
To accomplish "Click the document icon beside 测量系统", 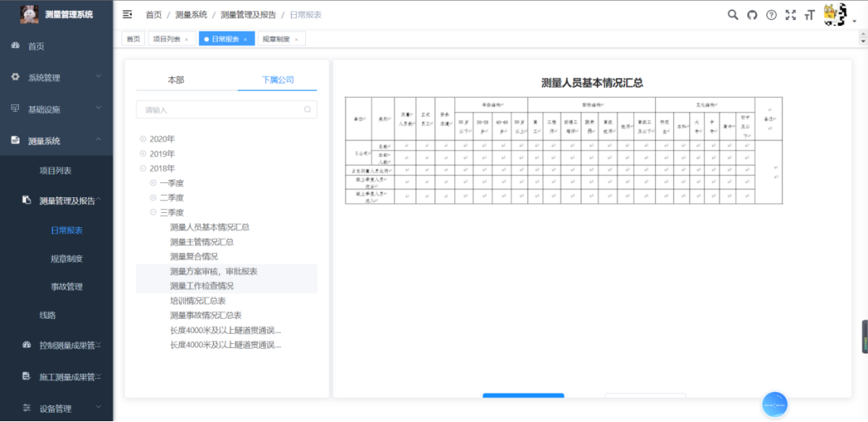I will pos(15,140).
